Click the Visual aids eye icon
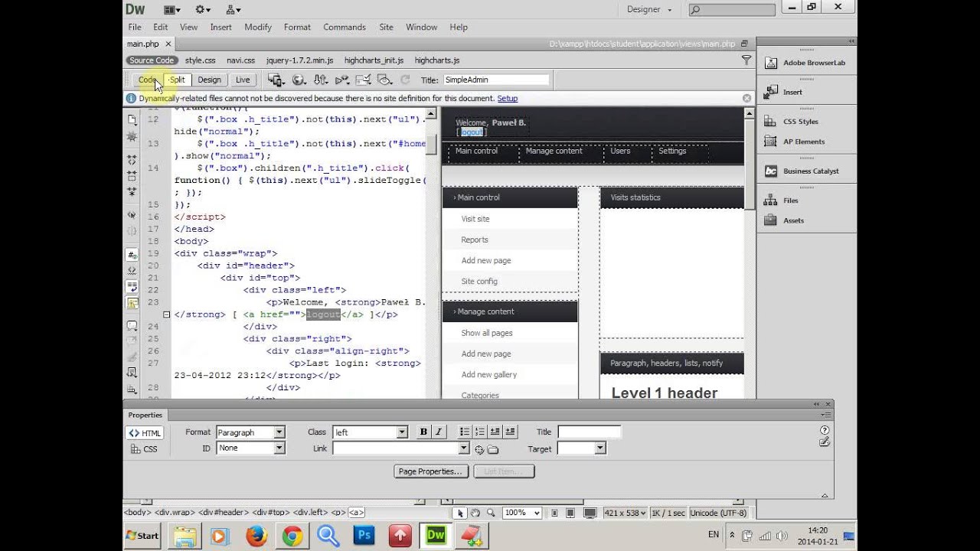Image resolution: width=980 pixels, height=551 pixels. (384, 80)
